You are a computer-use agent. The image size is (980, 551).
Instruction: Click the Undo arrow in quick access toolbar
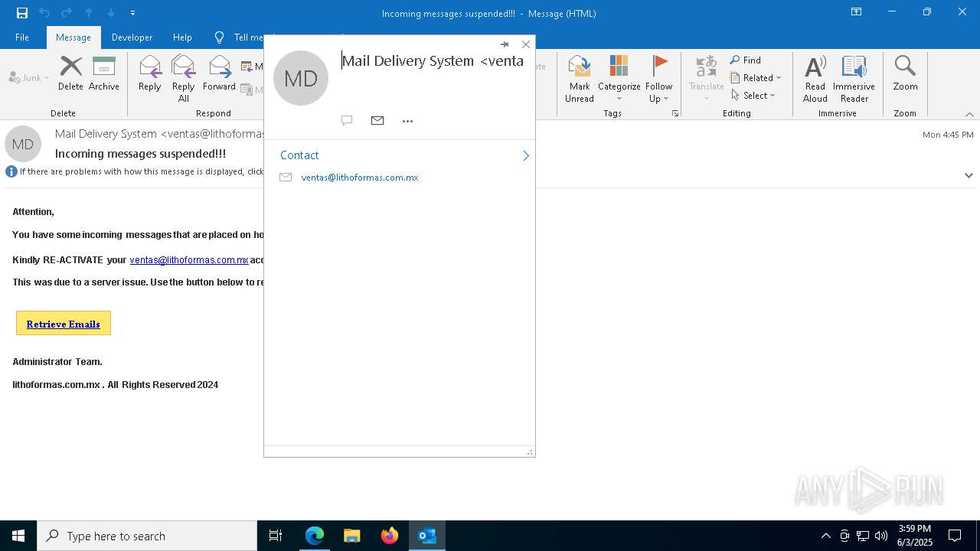click(x=44, y=13)
